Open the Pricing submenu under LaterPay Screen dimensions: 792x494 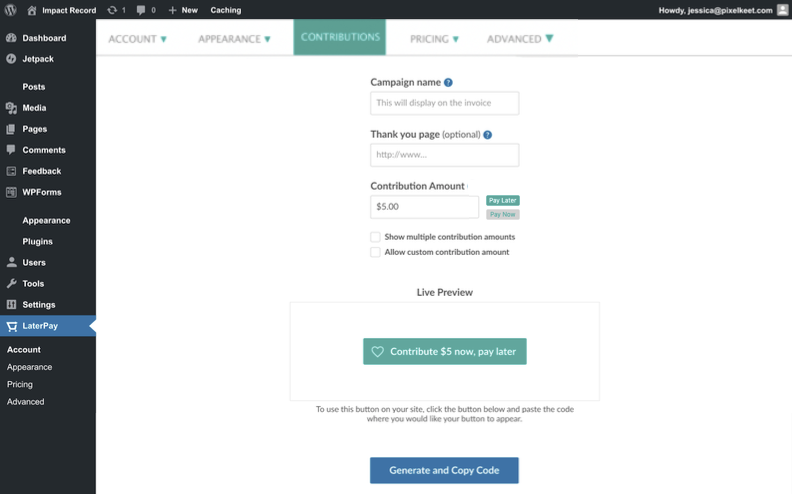point(20,384)
